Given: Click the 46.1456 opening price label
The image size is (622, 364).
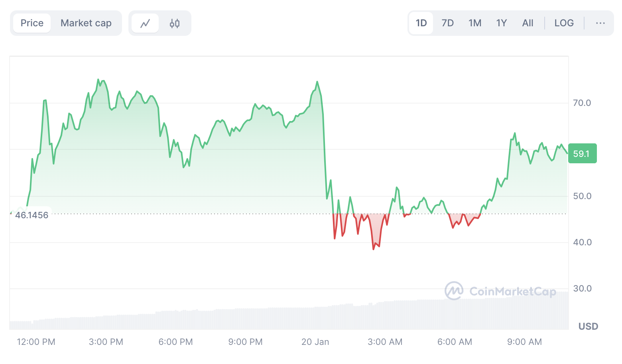Looking at the screenshot, I should [x=31, y=215].
